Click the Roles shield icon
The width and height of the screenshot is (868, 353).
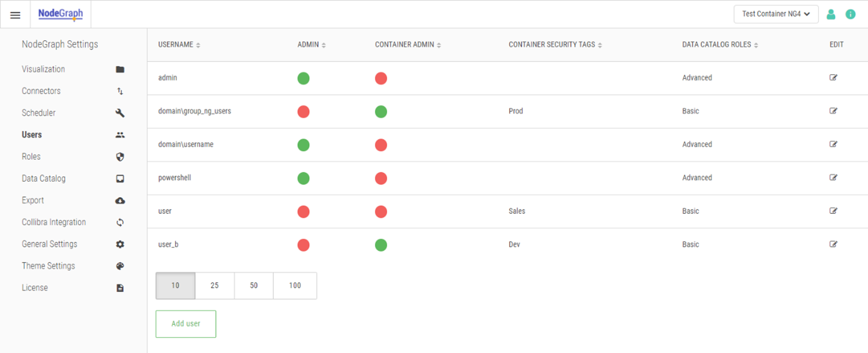pyautogui.click(x=120, y=157)
